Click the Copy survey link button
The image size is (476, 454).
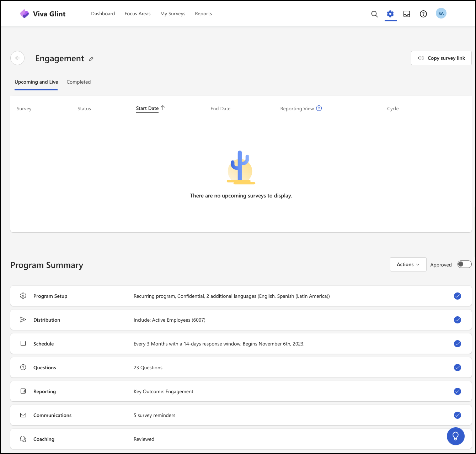point(441,58)
